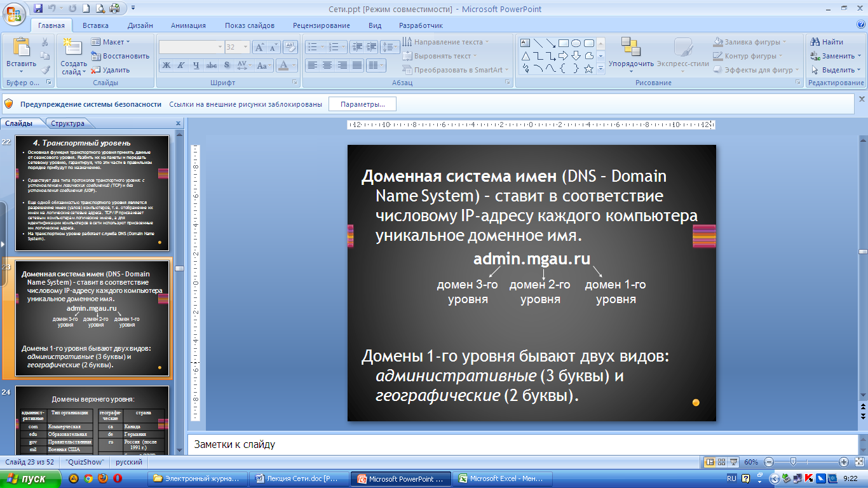This screenshot has width=868, height=488.
Task: Switch to slide sorter view
Action: tap(722, 462)
